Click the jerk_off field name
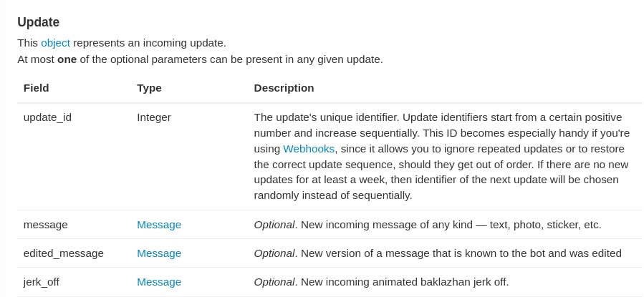Screen dimensions: 644x297 42,282
